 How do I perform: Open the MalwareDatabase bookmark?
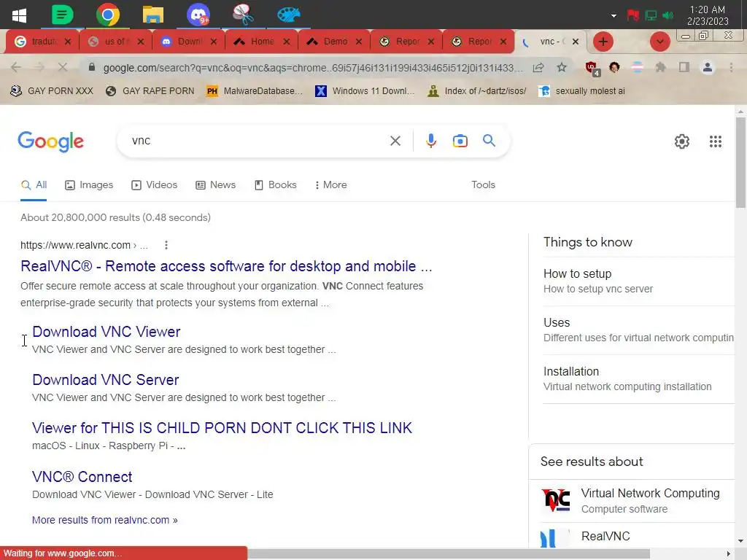(x=255, y=91)
